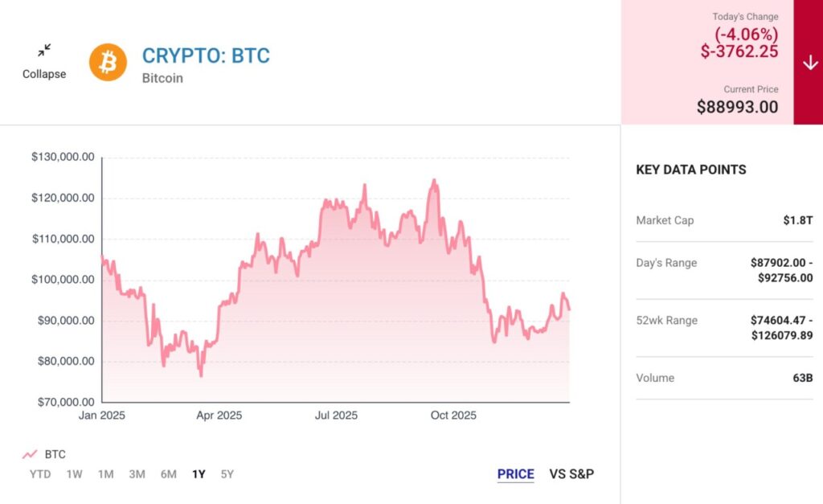Click the BTC legend label
The width and height of the screenshot is (823, 504).
(55, 454)
